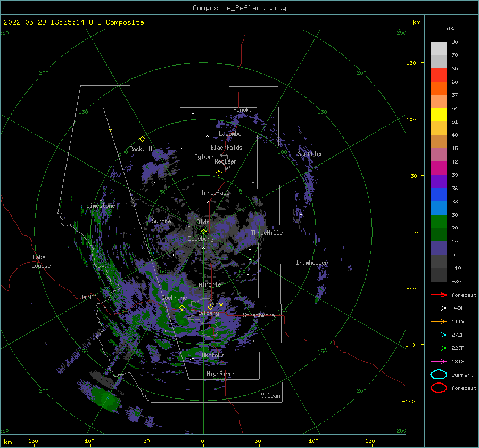This screenshot has width=479, height=448.
Task: Select red swatch between 65 and 60 dBZ
Action: pyautogui.click(x=439, y=75)
